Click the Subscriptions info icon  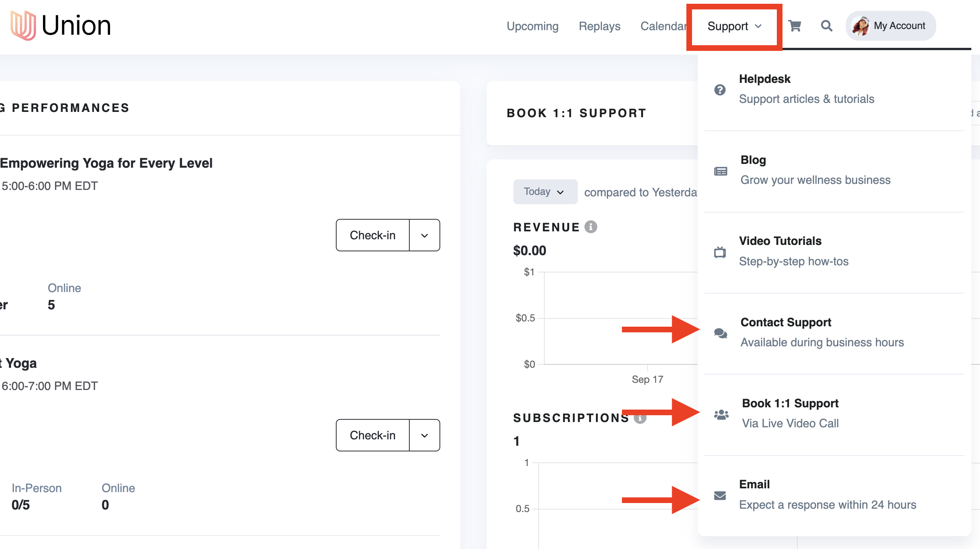click(640, 418)
